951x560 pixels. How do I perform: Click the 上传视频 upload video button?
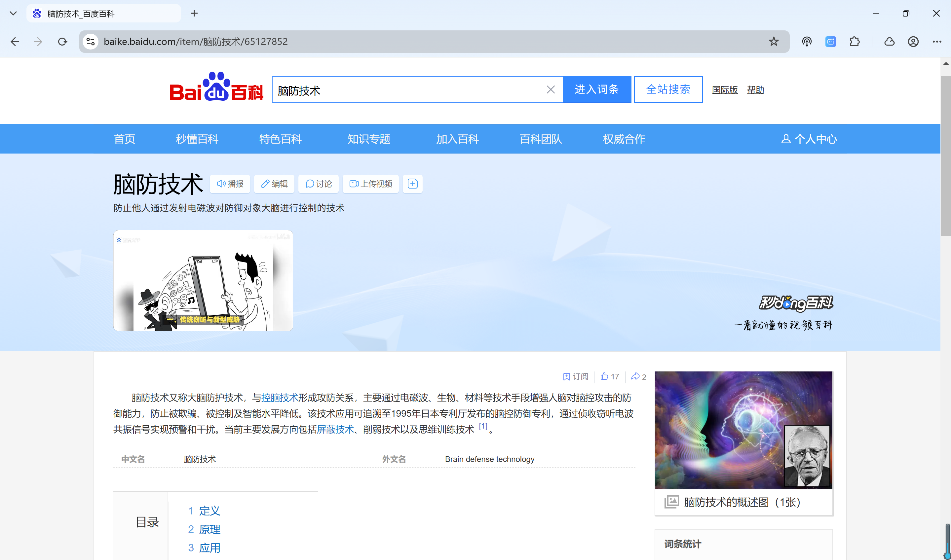[x=370, y=184]
